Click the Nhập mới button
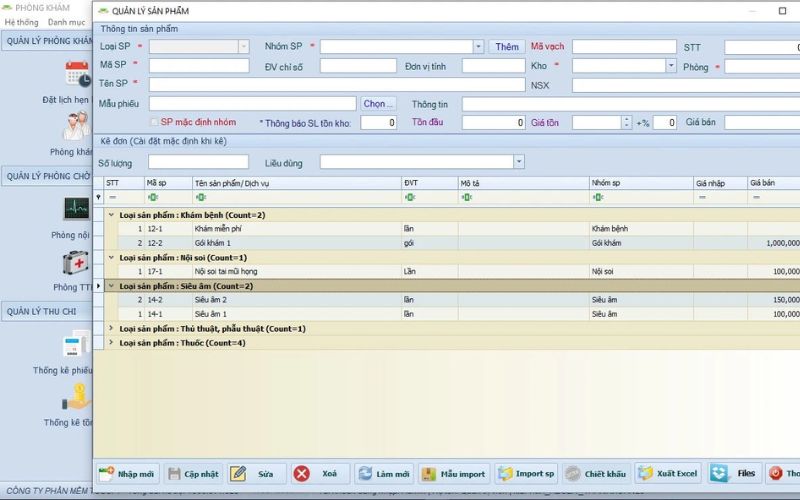Screen dimensions: 800x500 point(128,473)
